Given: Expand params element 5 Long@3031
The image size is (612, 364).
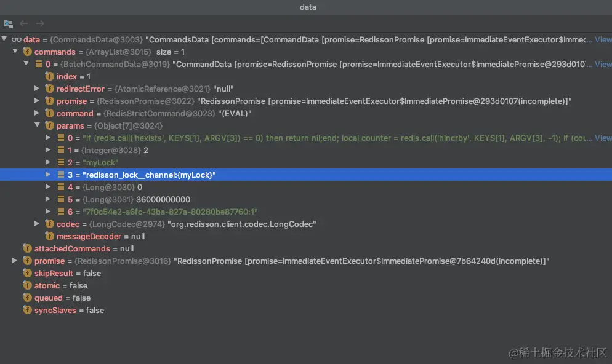Looking at the screenshot, I should tap(47, 199).
